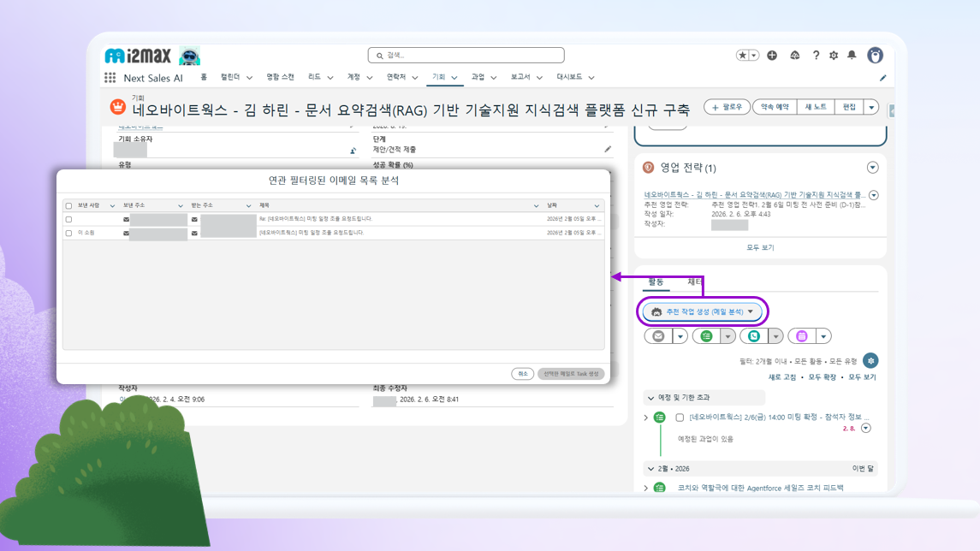Click the 약속 예약 button

pos(775,107)
